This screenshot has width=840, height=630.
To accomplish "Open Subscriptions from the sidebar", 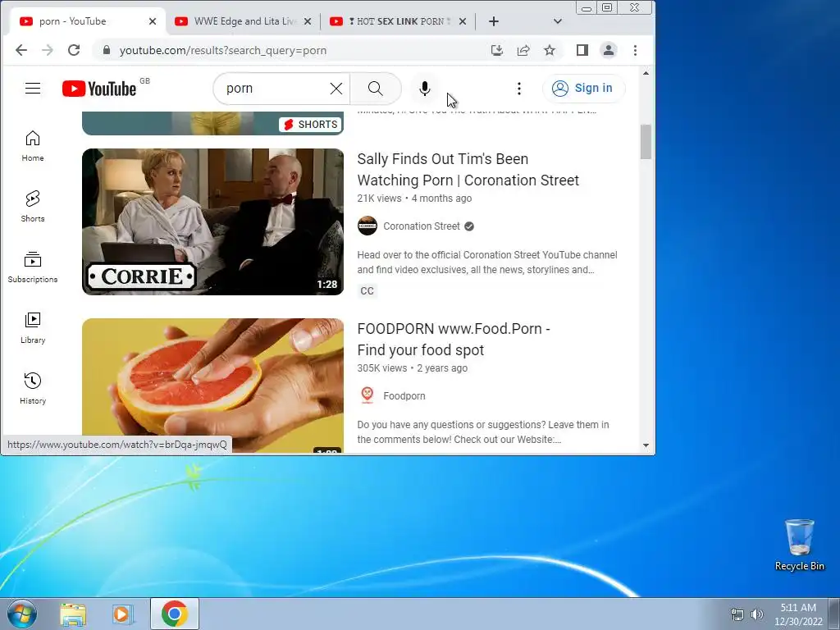I will click(33, 267).
